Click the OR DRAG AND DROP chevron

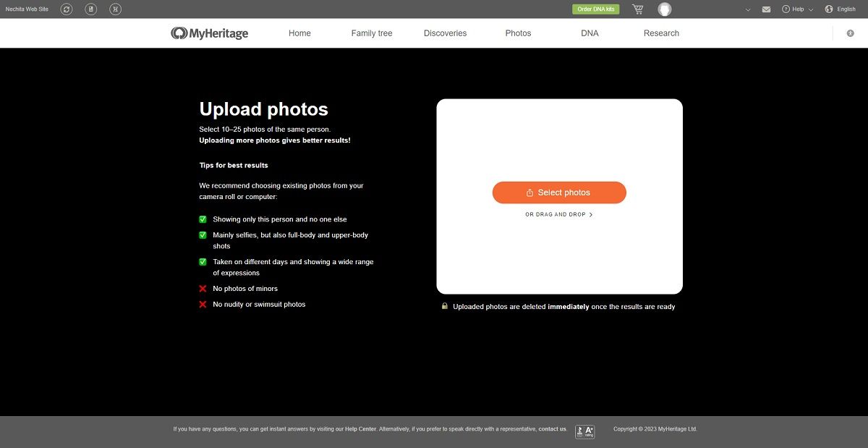591,214
